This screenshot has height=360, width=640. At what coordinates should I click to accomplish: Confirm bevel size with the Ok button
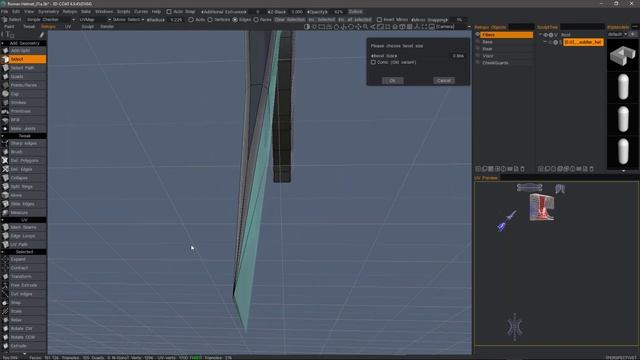[393, 80]
